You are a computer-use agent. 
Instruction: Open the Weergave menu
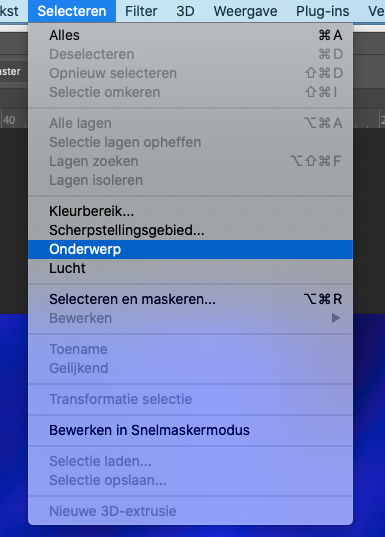pyautogui.click(x=245, y=11)
